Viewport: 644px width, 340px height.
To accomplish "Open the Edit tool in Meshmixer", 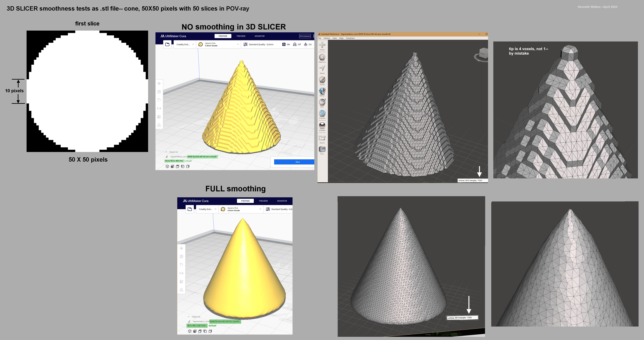I will 322,103.
